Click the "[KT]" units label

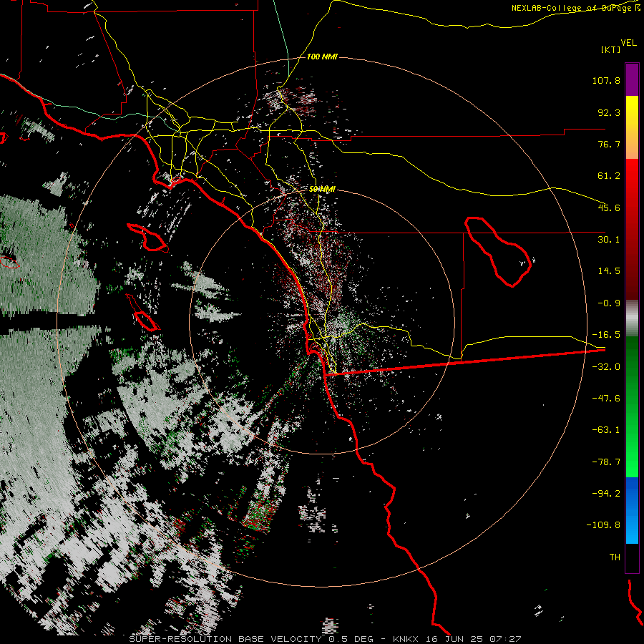pos(611,49)
